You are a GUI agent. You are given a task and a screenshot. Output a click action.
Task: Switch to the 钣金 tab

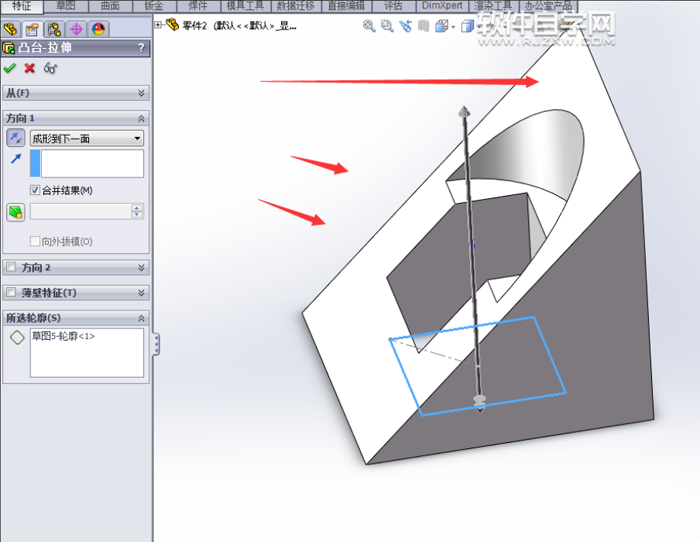(154, 6)
